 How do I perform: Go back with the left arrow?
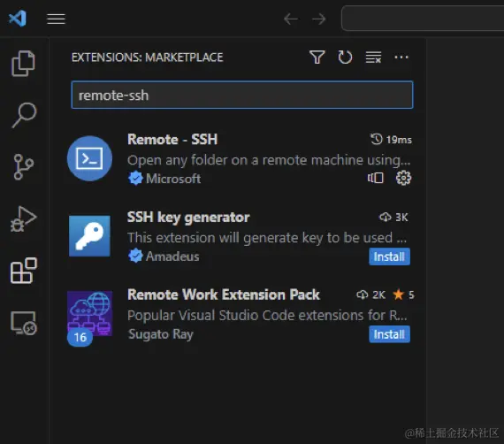(x=291, y=19)
